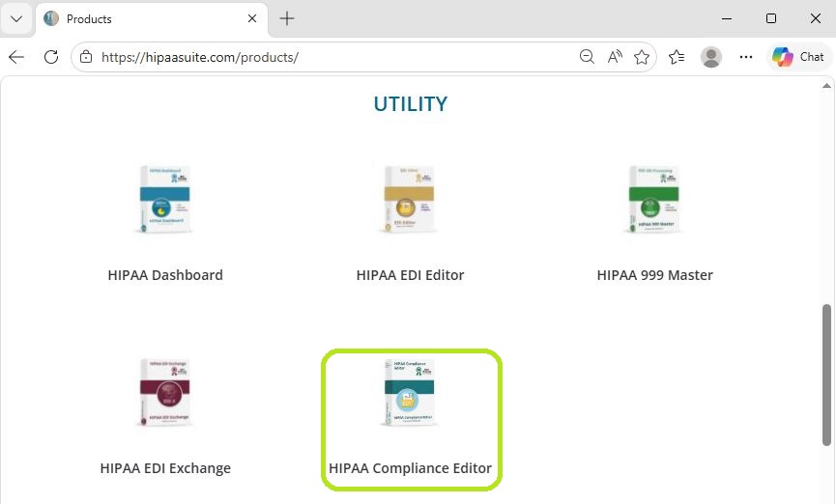Click the UTILITY section heading

pyautogui.click(x=411, y=104)
